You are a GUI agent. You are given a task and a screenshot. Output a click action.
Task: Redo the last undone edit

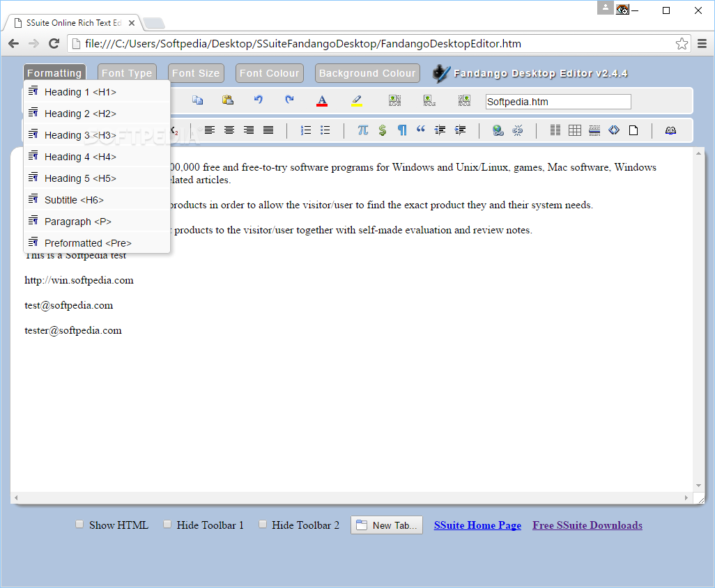click(289, 100)
